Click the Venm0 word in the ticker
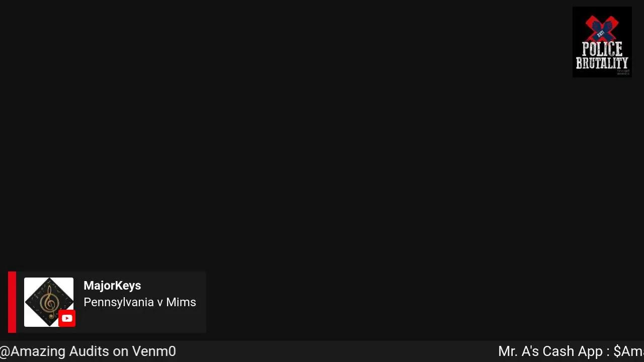 [x=154, y=351]
